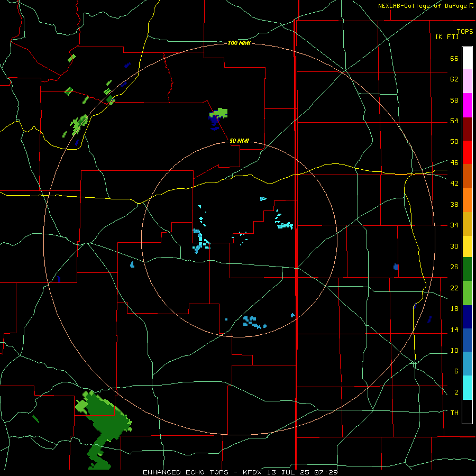Click the NEXLAB-College of DuPage credit text
The height and width of the screenshot is (476, 476).
[x=425, y=6]
